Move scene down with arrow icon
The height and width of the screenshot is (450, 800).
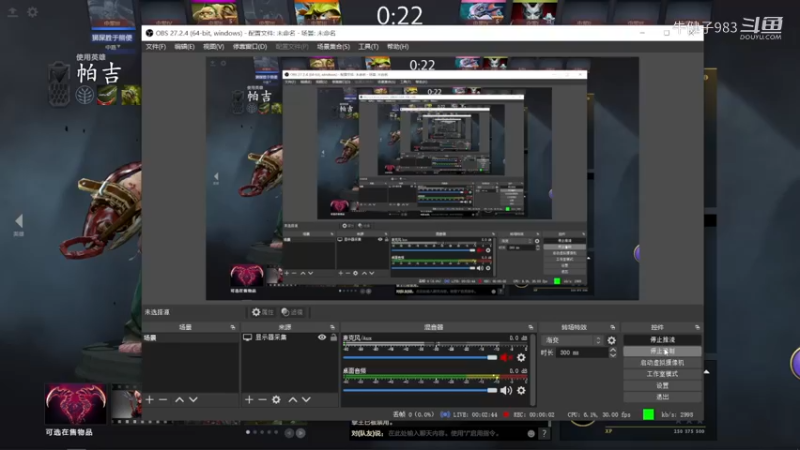(193, 399)
